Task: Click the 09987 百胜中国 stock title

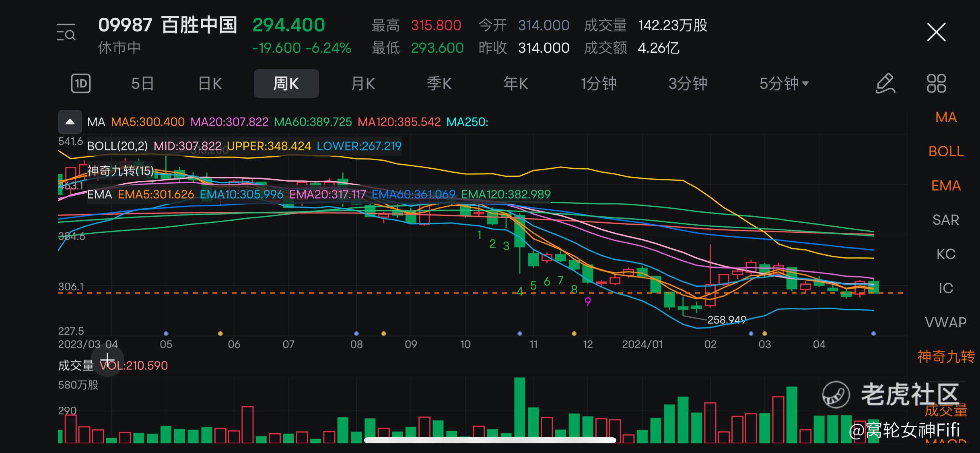Action: [x=167, y=25]
